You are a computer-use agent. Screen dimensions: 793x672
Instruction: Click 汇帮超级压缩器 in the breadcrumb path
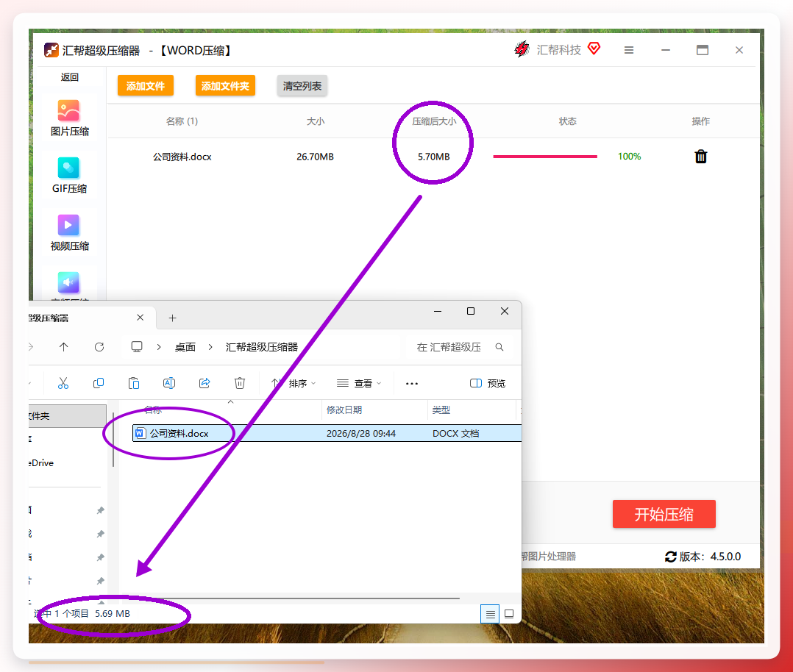tap(261, 347)
